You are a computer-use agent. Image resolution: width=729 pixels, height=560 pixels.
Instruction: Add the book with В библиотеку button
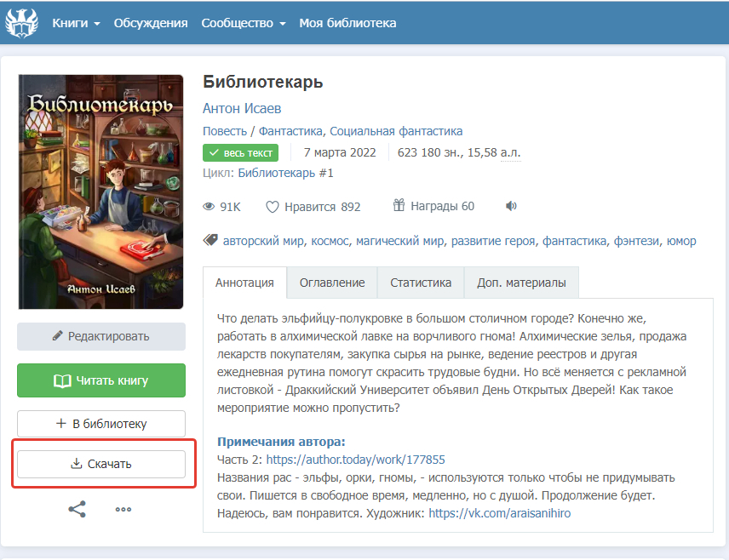point(101,424)
